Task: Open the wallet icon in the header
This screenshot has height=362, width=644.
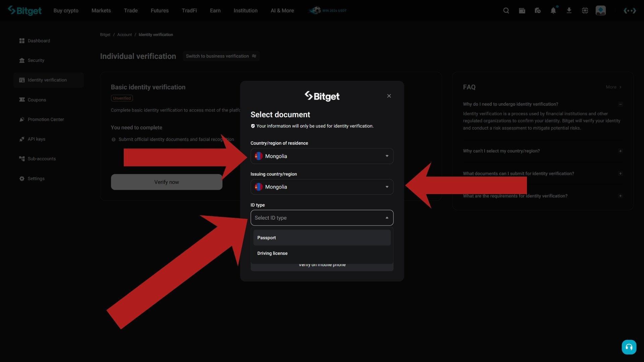Action: [522, 11]
